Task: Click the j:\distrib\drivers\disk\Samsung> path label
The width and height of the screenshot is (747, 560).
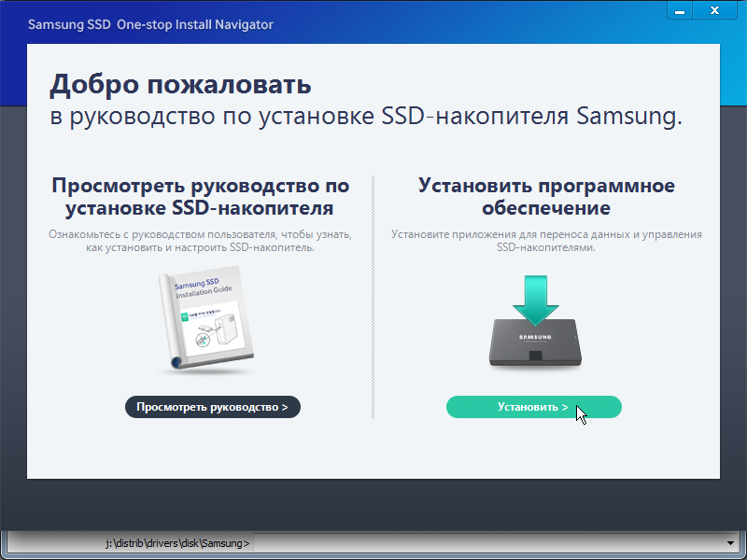Action: [177, 543]
